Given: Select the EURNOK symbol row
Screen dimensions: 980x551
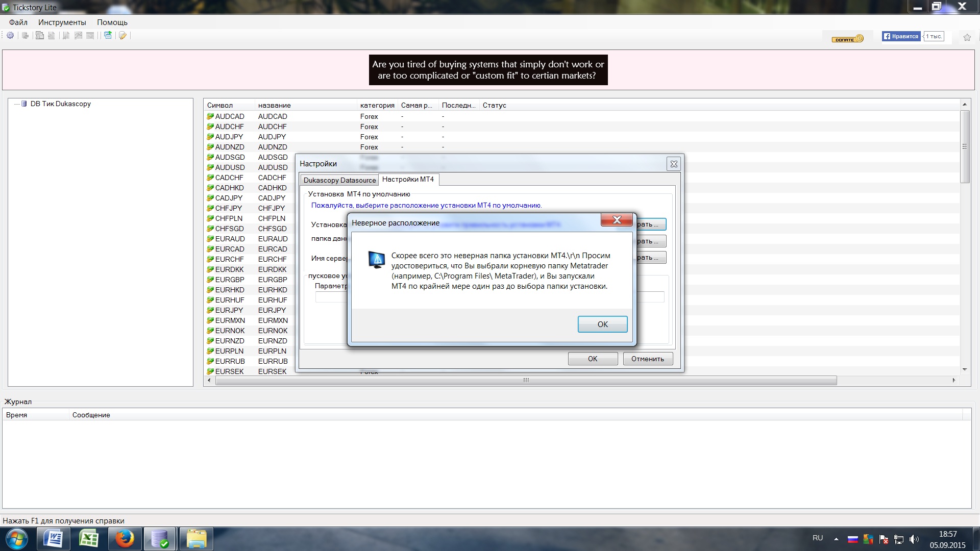Looking at the screenshot, I should (250, 331).
